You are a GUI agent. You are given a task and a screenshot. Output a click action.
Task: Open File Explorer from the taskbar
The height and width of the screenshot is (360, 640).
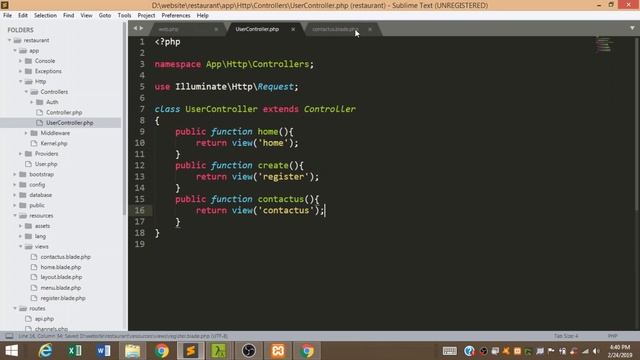point(132,351)
